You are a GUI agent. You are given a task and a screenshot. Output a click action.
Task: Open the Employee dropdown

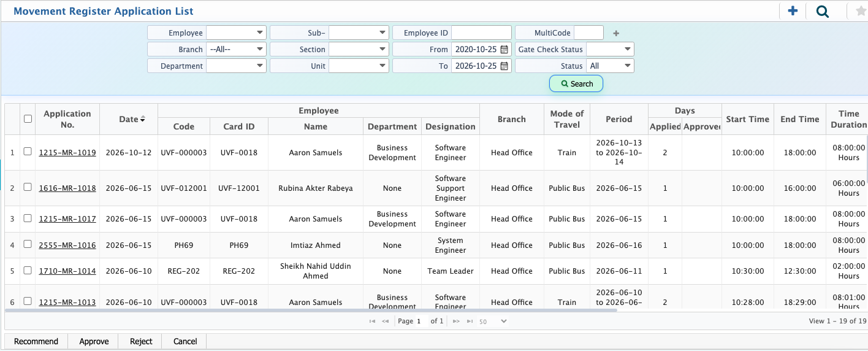coord(236,33)
